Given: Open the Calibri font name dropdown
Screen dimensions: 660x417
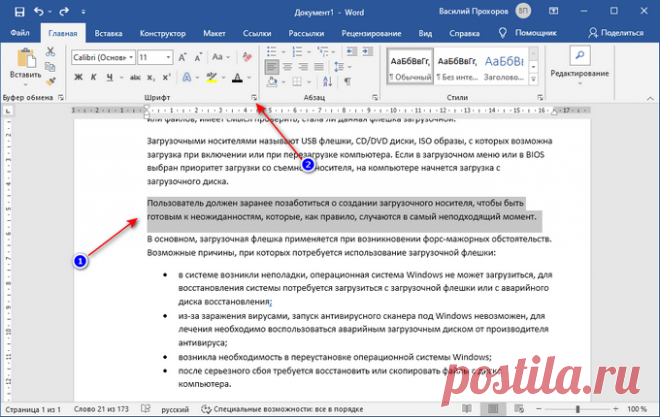Looking at the screenshot, I should (x=131, y=57).
